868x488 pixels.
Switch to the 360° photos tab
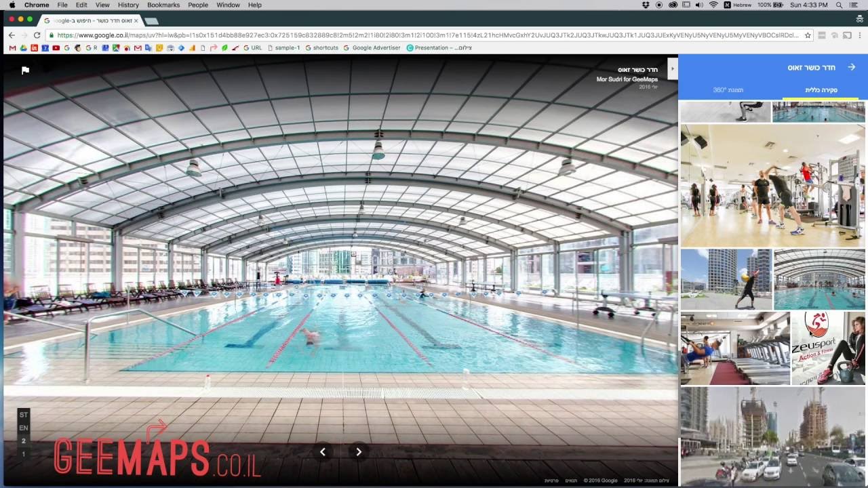pos(728,89)
